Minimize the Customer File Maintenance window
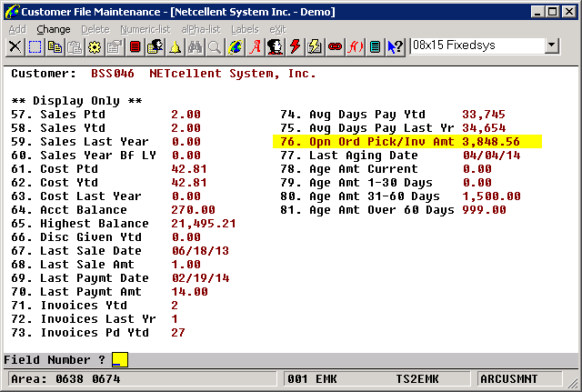582x392 pixels. (x=537, y=12)
